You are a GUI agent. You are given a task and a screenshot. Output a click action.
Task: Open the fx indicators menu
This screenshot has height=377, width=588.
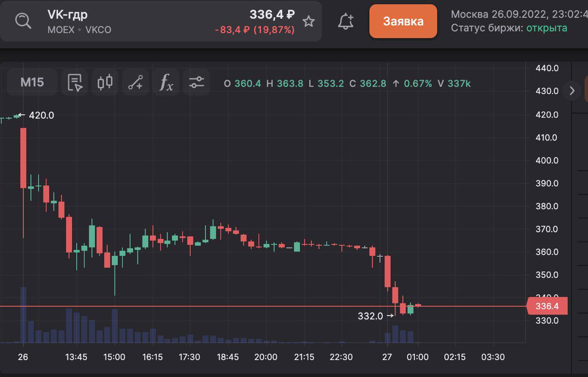(166, 82)
